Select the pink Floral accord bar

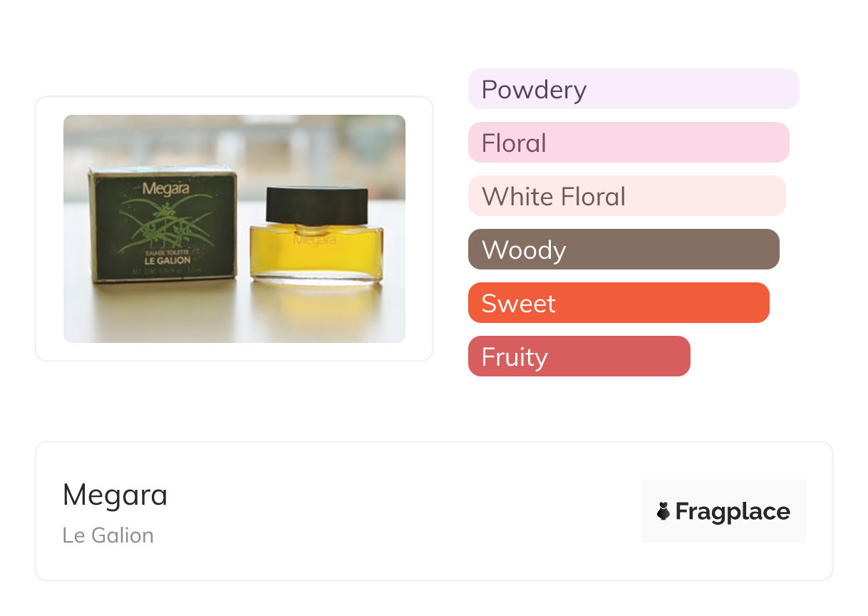point(628,143)
